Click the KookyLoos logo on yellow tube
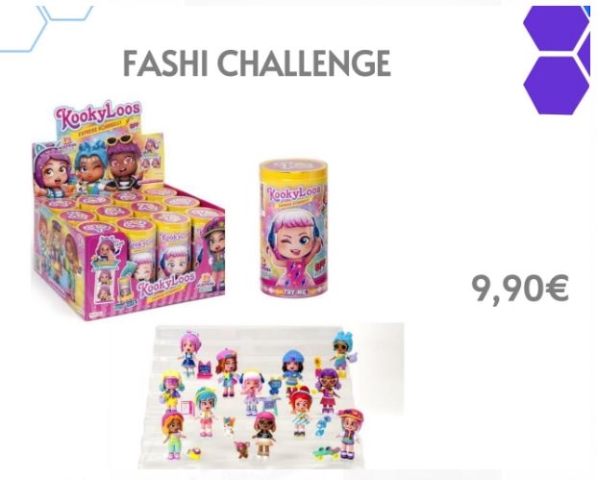The image size is (597, 480). [x=294, y=193]
